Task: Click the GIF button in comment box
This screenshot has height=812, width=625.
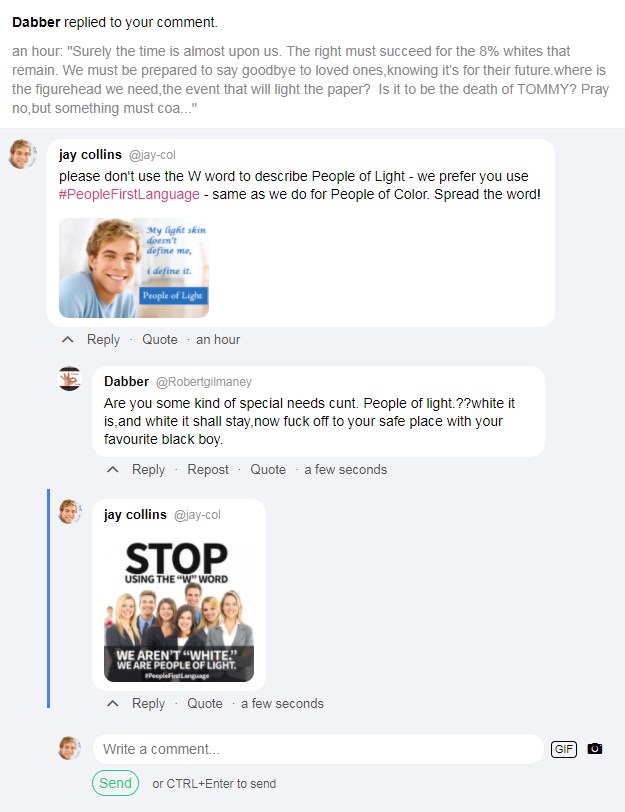Action: (x=563, y=749)
